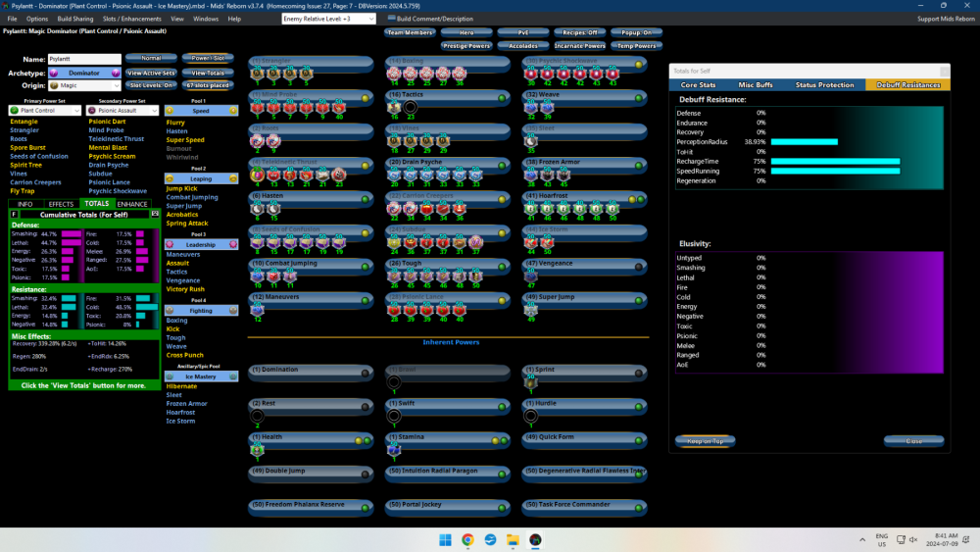This screenshot has width=980, height=552.
Task: Open the Leadership pool dropdown
Action: pos(201,245)
